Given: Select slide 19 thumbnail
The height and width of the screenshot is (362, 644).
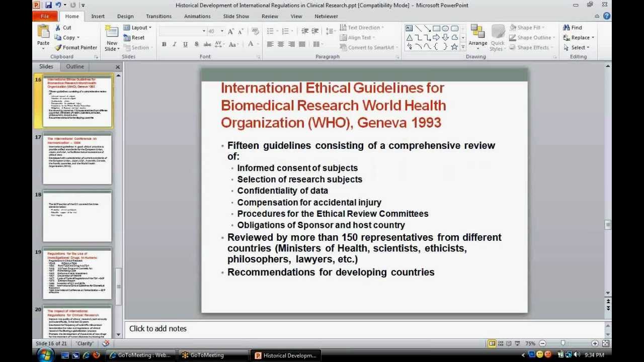Looking at the screenshot, I should point(77,274).
